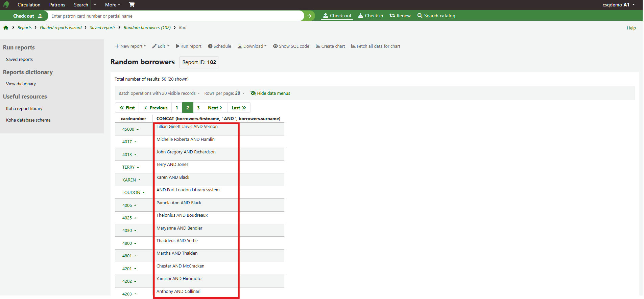The width and height of the screenshot is (644, 299).
Task: Switch to Search catalog tab
Action: pyautogui.click(x=436, y=16)
